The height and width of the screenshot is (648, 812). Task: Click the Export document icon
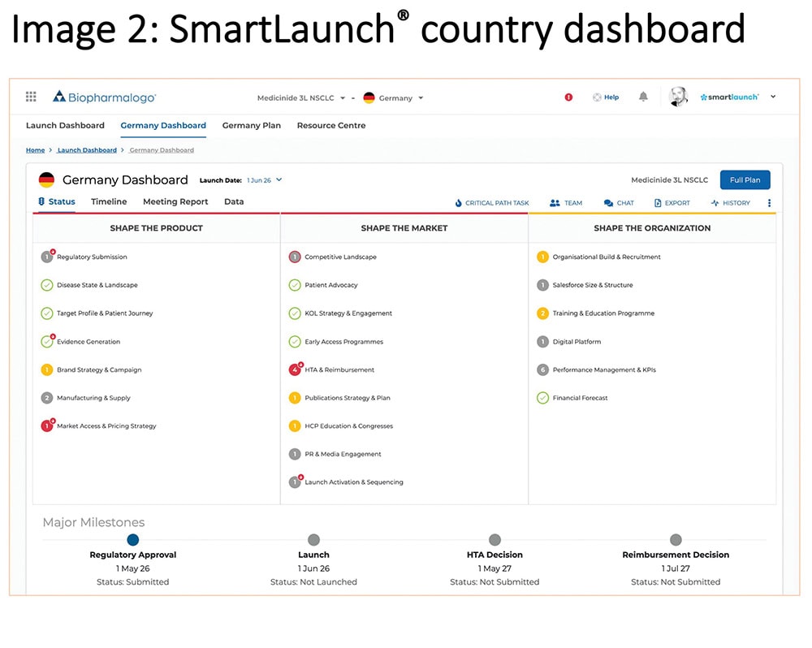[658, 203]
